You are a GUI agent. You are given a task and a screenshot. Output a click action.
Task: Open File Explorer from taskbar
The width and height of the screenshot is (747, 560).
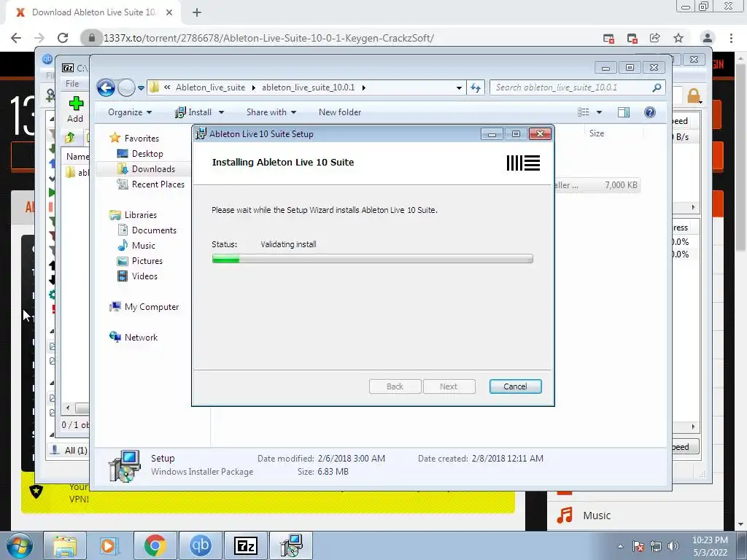(x=65, y=545)
